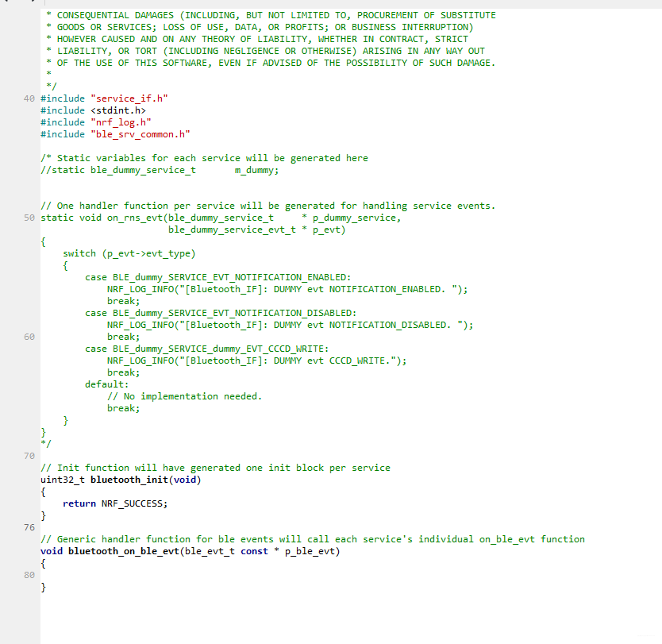Click line number 70 in the gutter

click(29, 456)
